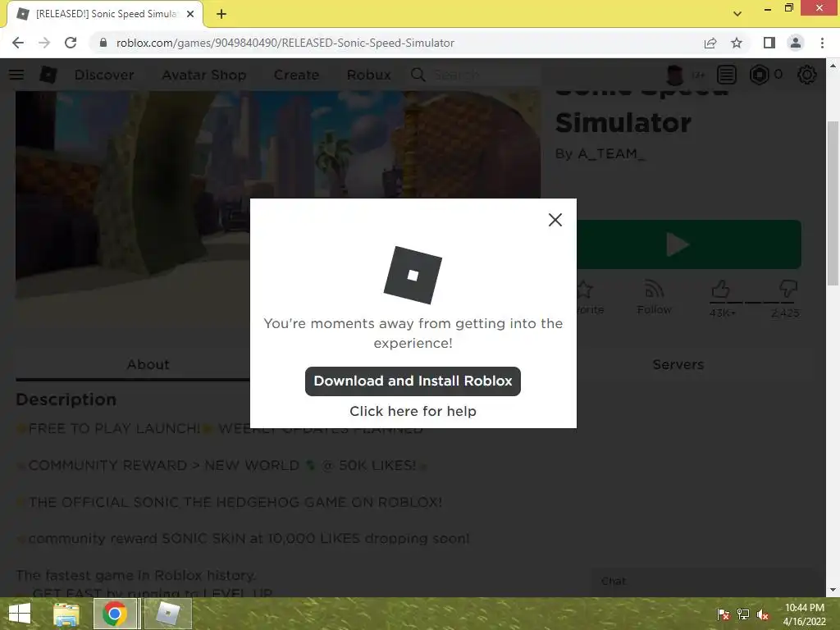Open Discover in Roblox navigation
Viewport: 840px width, 630px height.
pyautogui.click(x=104, y=75)
